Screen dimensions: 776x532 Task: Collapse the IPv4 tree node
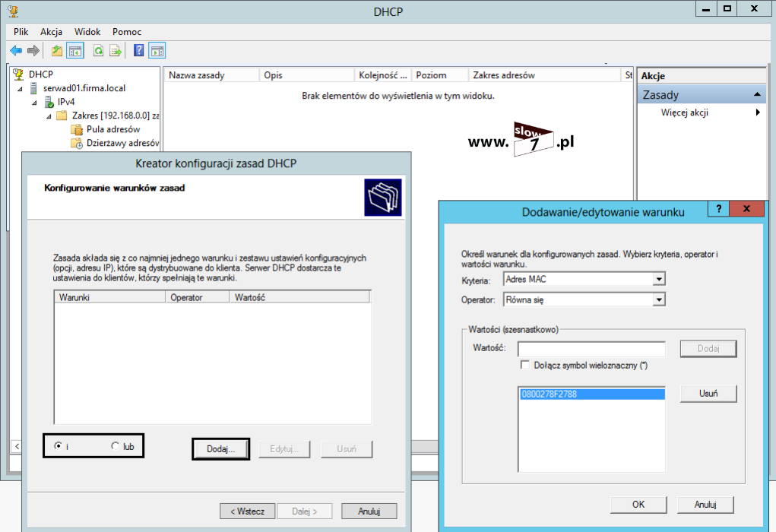tap(35, 102)
